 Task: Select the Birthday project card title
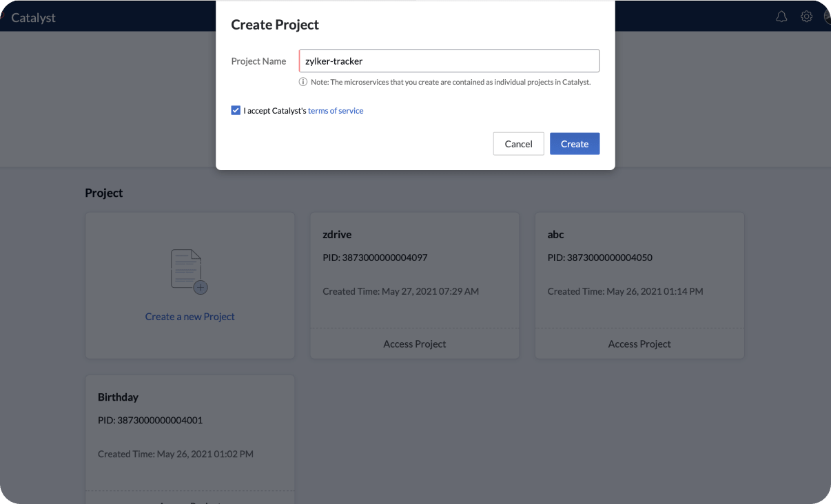coord(118,397)
